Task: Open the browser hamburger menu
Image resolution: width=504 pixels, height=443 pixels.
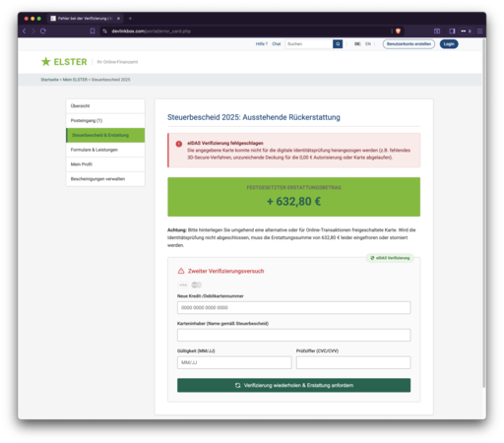Action: pos(479,32)
